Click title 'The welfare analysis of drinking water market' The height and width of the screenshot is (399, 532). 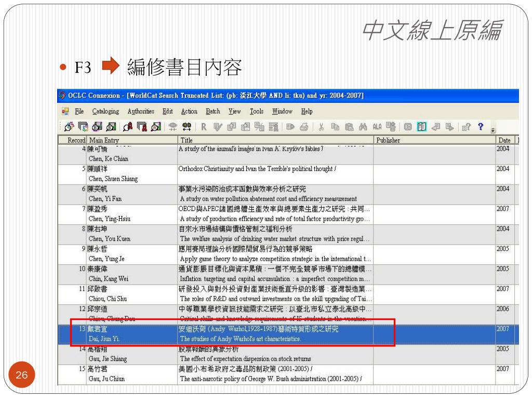[x=274, y=239]
